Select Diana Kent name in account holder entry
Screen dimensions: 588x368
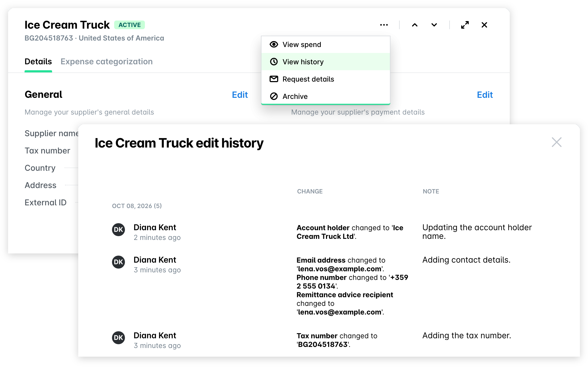pos(155,228)
